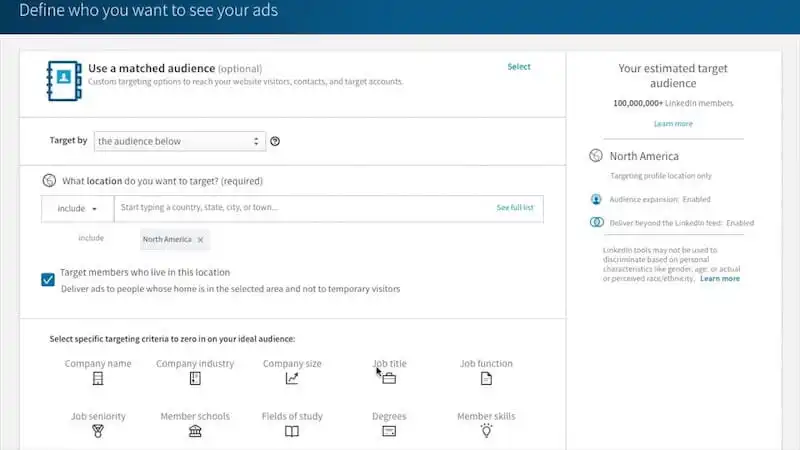The height and width of the screenshot is (450, 800).
Task: Choose the Company size chart icon
Action: click(x=292, y=379)
